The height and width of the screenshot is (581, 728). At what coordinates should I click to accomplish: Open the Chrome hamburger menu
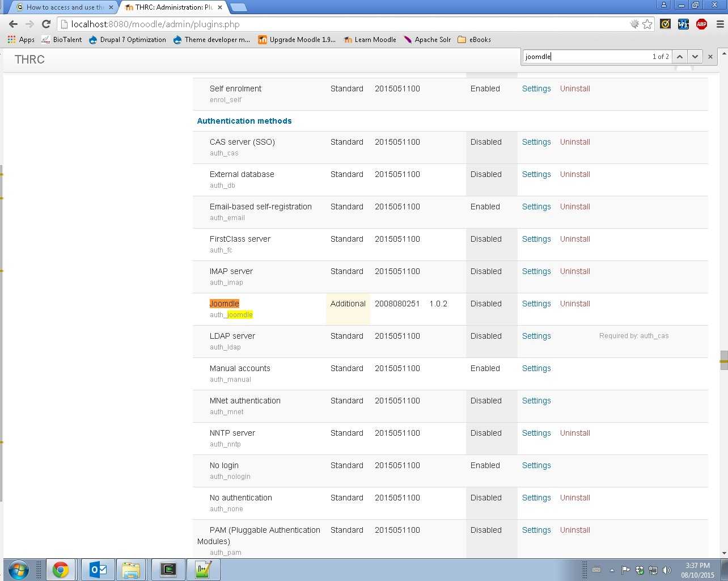(720, 24)
